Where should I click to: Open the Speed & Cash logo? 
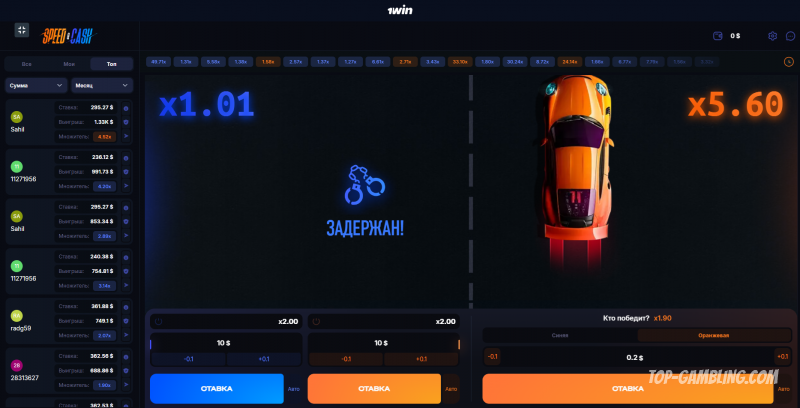pyautogui.click(x=69, y=36)
